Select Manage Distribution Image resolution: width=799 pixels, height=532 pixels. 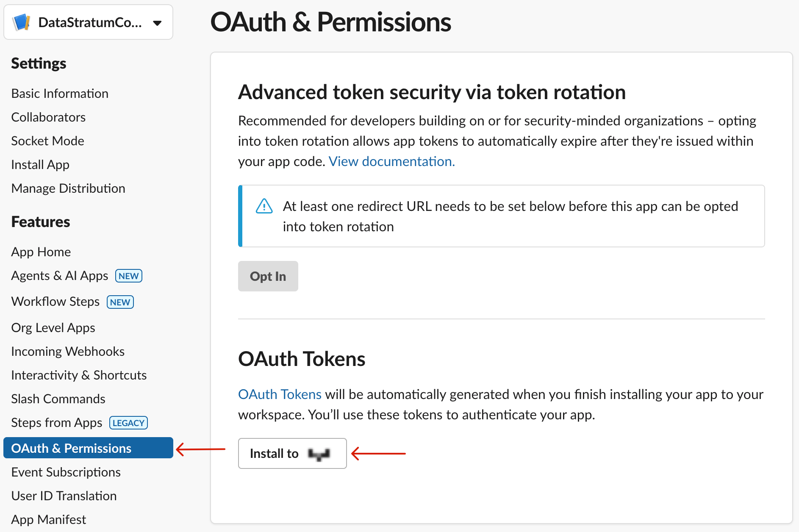pos(68,188)
